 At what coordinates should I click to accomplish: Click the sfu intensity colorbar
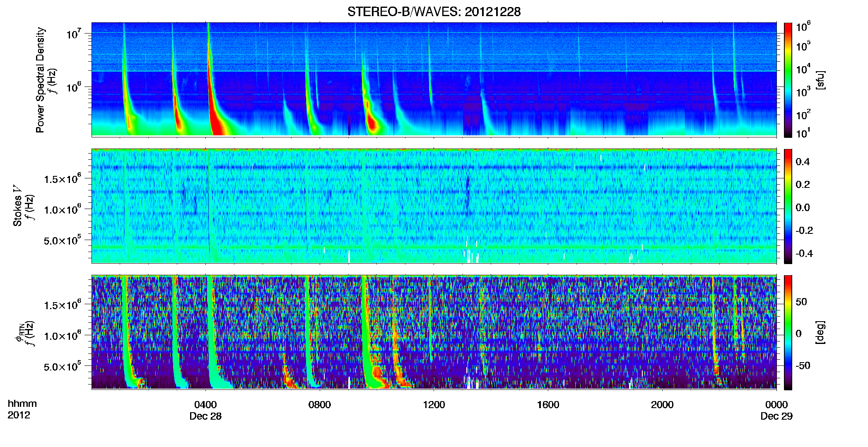coord(788,80)
